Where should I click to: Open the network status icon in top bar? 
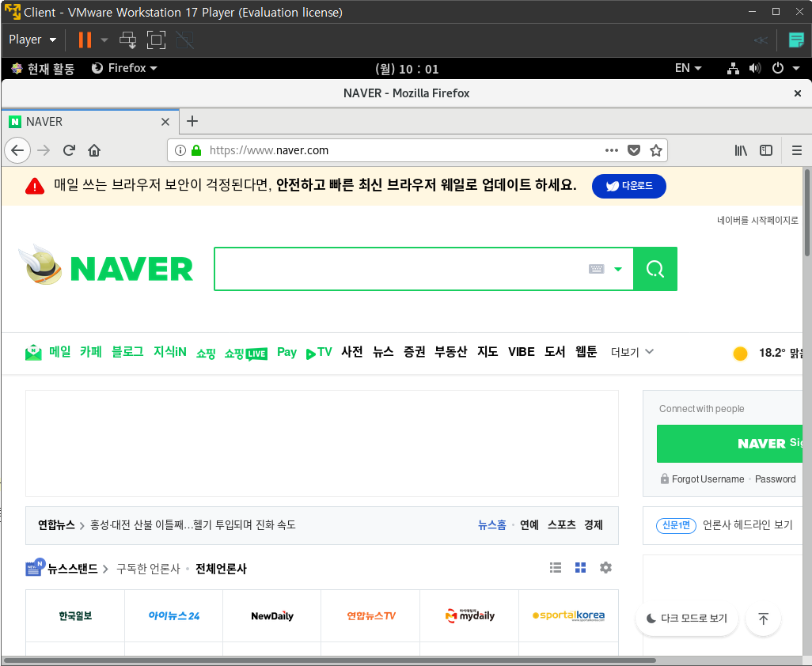click(734, 68)
